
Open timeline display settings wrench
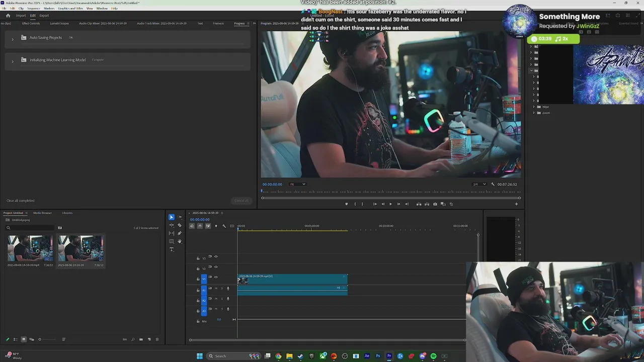(x=224, y=226)
